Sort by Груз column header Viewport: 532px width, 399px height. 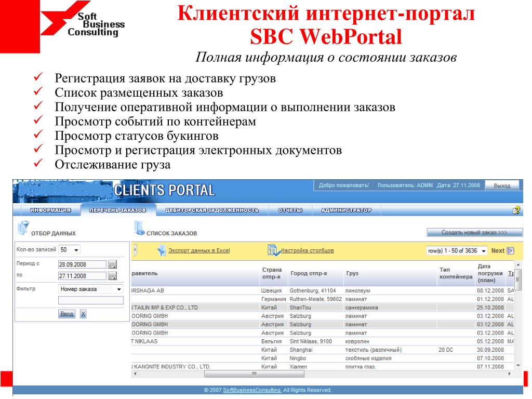352,273
